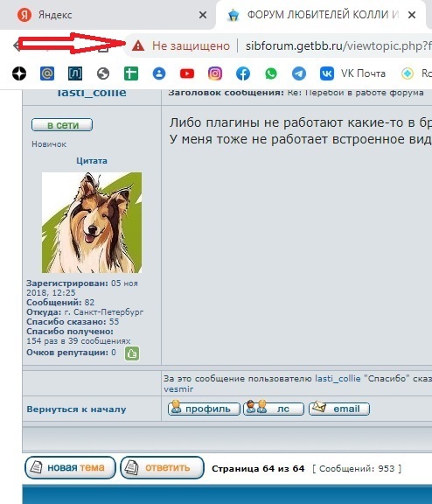Open the grey globe bookmark icon
The height and width of the screenshot is (504, 432).
coord(103,73)
